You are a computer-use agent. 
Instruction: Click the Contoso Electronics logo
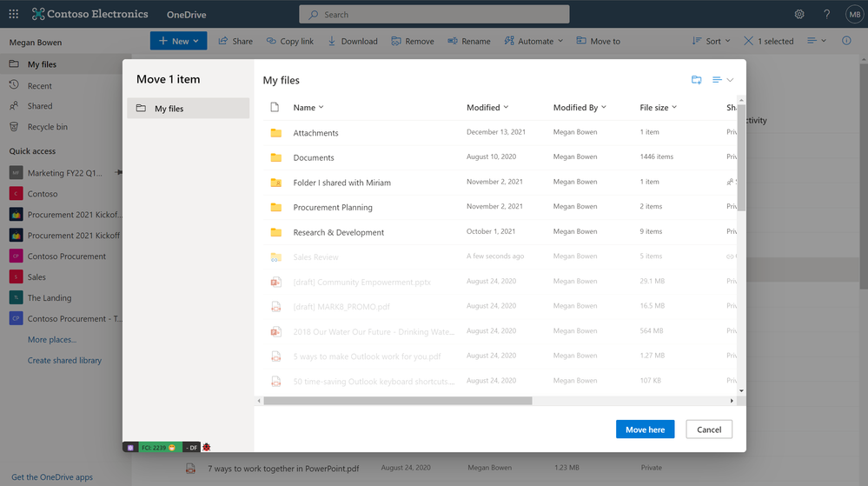tap(90, 14)
